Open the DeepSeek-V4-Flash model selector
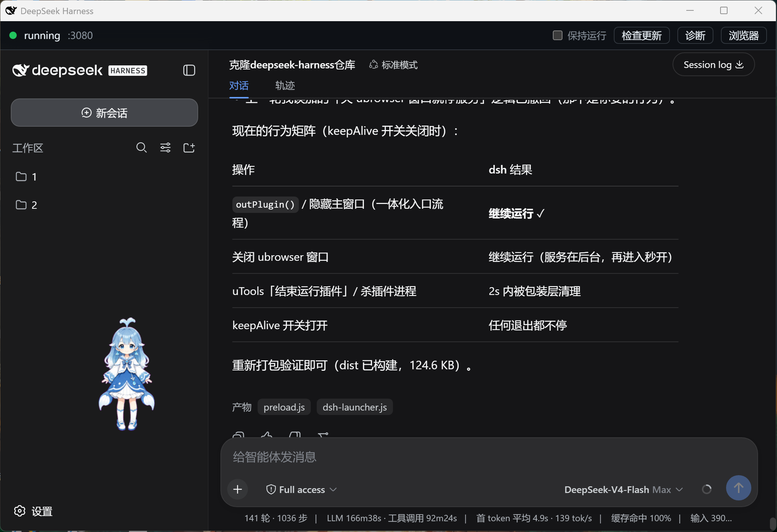The height and width of the screenshot is (532, 777). [x=623, y=489]
